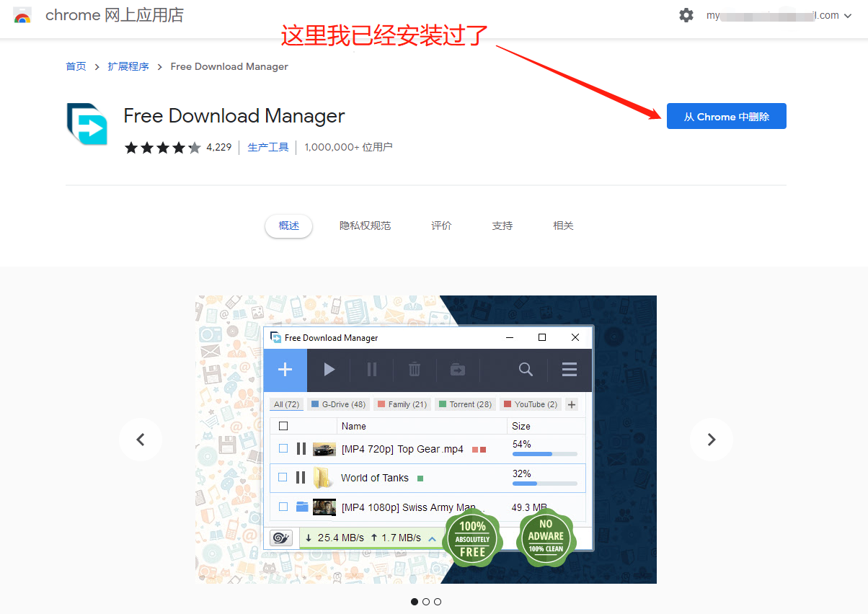Image resolution: width=868 pixels, height=614 pixels.
Task: Delete a download via the trash icon
Action: (x=415, y=370)
